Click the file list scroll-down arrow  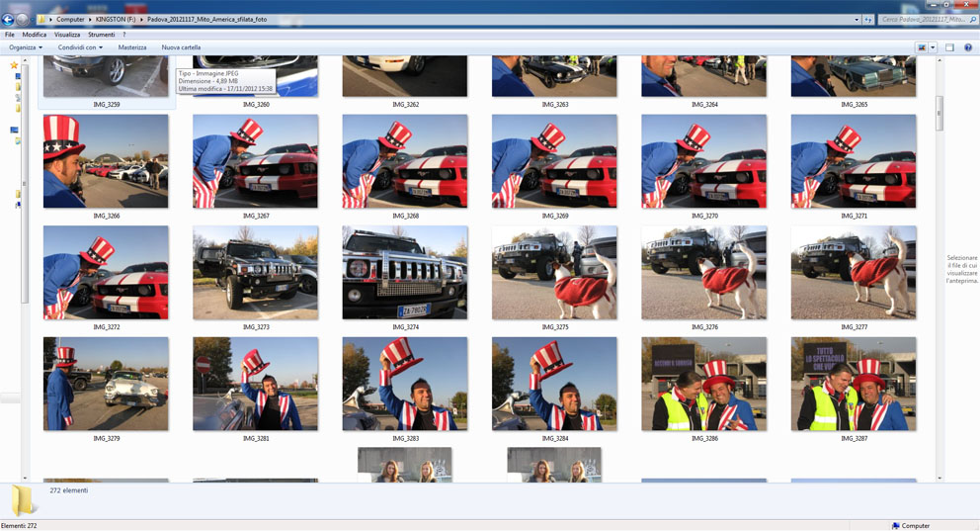pos(939,479)
